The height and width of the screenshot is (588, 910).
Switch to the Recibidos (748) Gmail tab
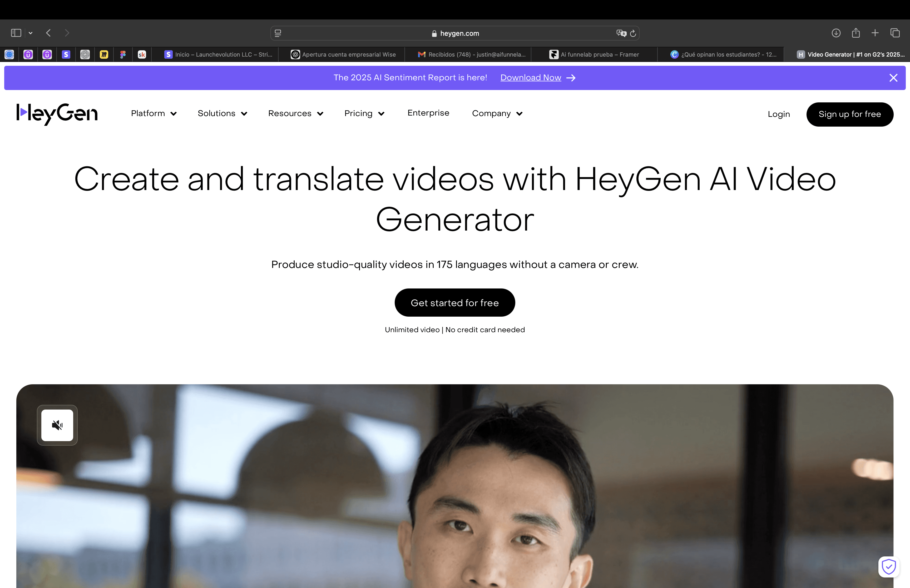point(468,54)
